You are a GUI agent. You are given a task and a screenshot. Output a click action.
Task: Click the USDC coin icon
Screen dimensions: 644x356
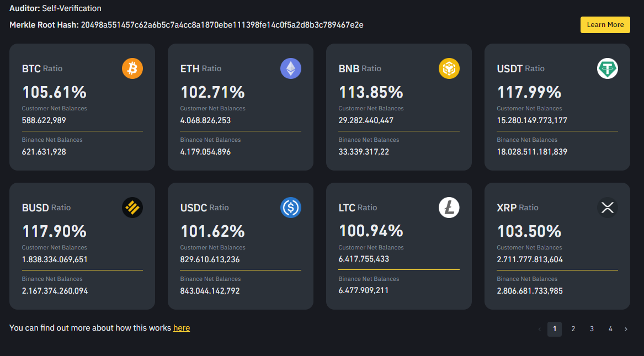(291, 208)
